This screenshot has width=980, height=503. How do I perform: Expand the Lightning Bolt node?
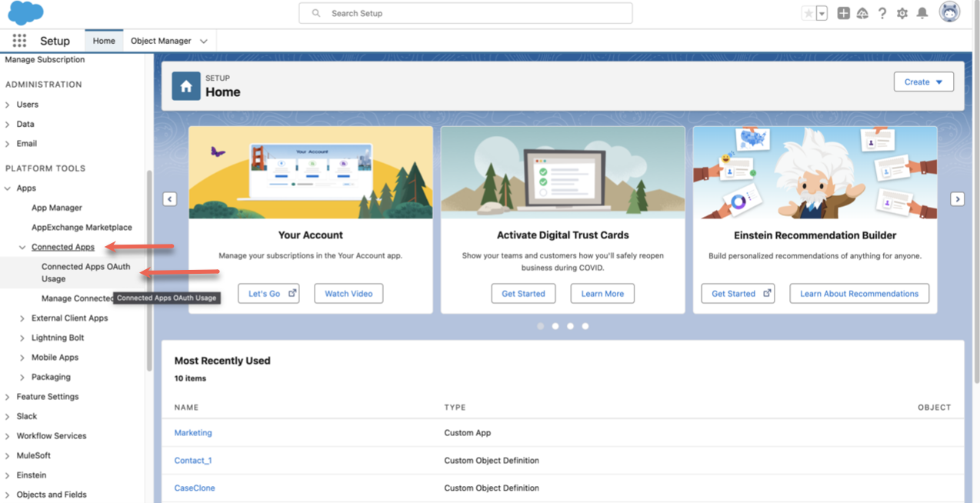point(22,338)
